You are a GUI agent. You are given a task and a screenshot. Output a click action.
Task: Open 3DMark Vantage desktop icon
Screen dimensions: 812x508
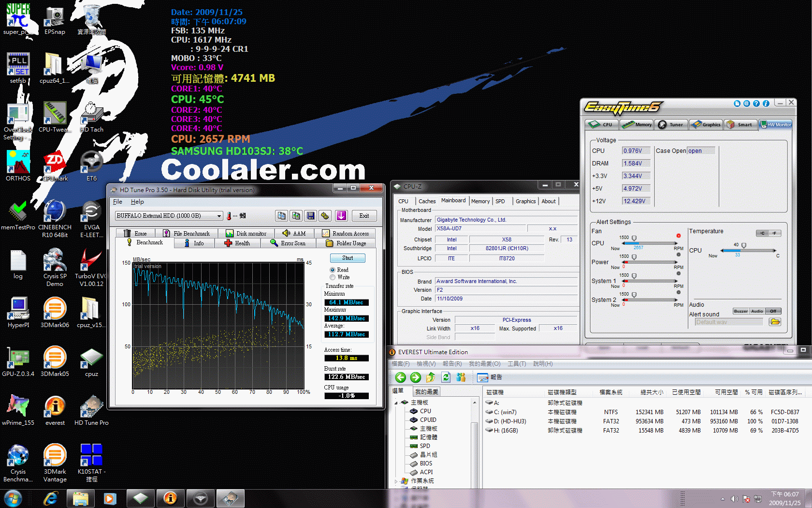pos(55,463)
